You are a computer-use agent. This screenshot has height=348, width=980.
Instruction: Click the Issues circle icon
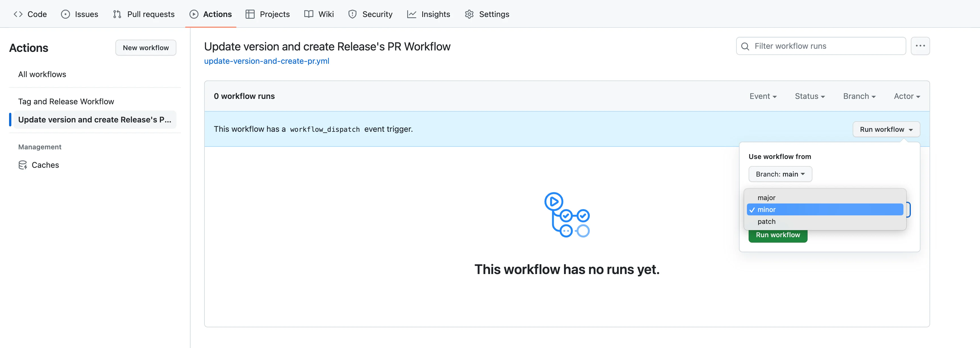click(66, 14)
